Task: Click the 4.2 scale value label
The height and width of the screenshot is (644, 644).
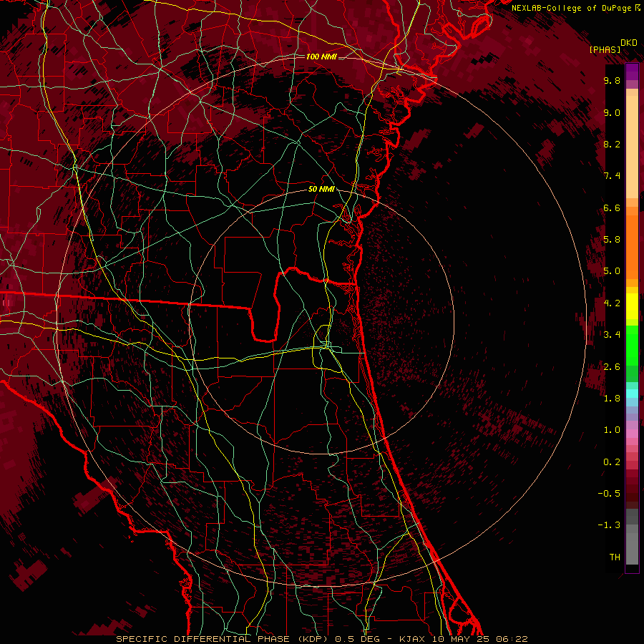Action: (x=612, y=303)
